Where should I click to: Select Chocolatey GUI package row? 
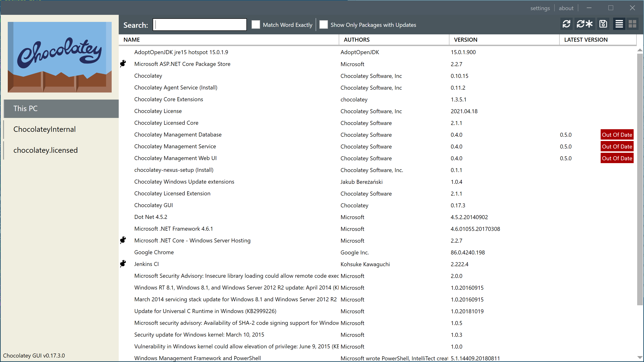[x=378, y=205]
